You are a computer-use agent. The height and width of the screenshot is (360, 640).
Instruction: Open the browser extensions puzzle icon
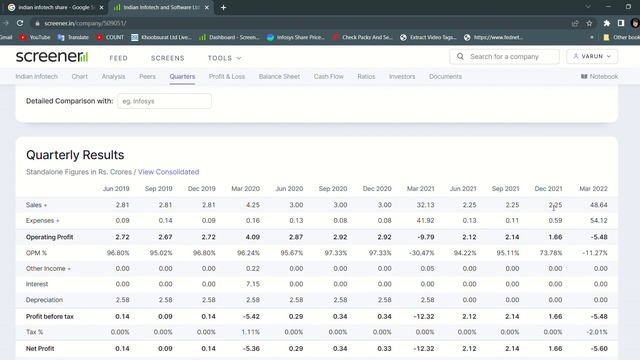click(x=607, y=23)
